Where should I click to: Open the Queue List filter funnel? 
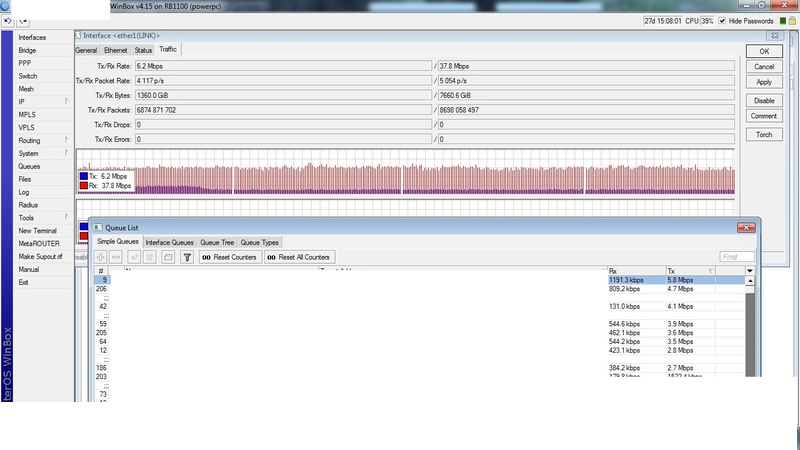click(187, 257)
